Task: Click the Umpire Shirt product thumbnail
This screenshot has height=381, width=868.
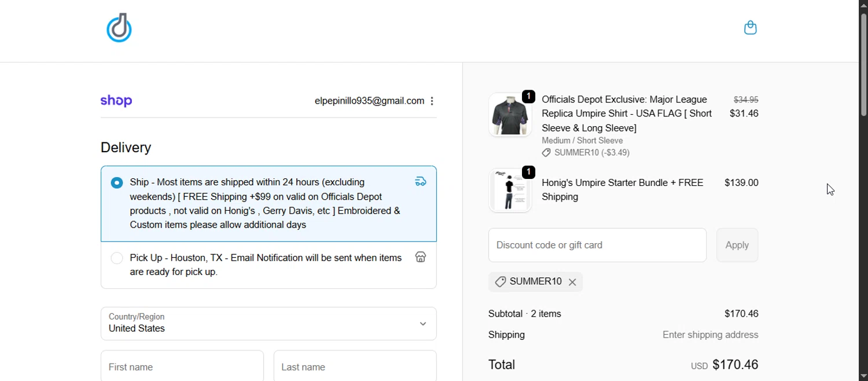Action: [510, 115]
